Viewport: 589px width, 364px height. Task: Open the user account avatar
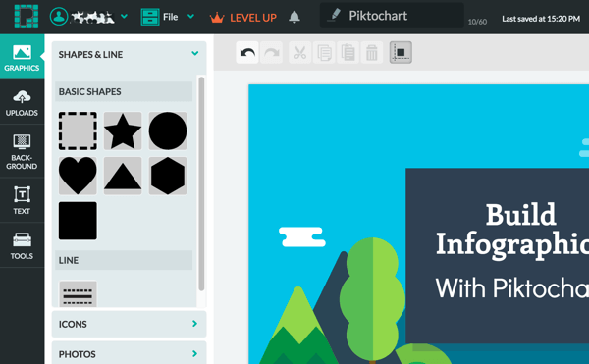click(59, 17)
